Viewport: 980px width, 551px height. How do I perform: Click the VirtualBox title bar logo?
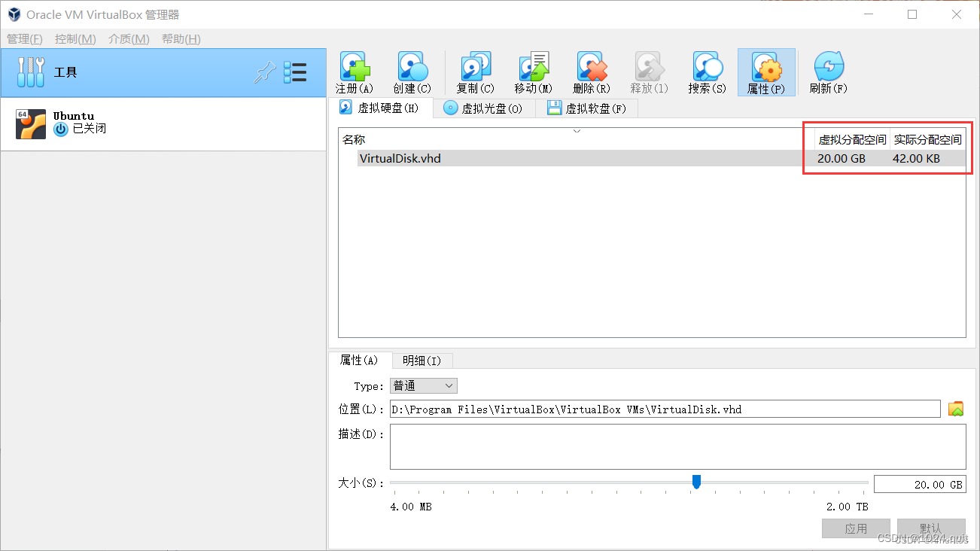click(x=14, y=14)
